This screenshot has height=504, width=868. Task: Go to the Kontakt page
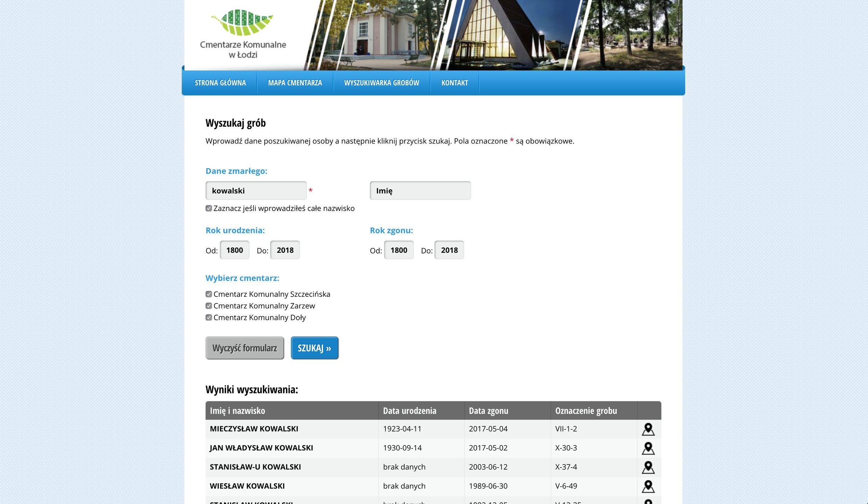[x=454, y=83]
